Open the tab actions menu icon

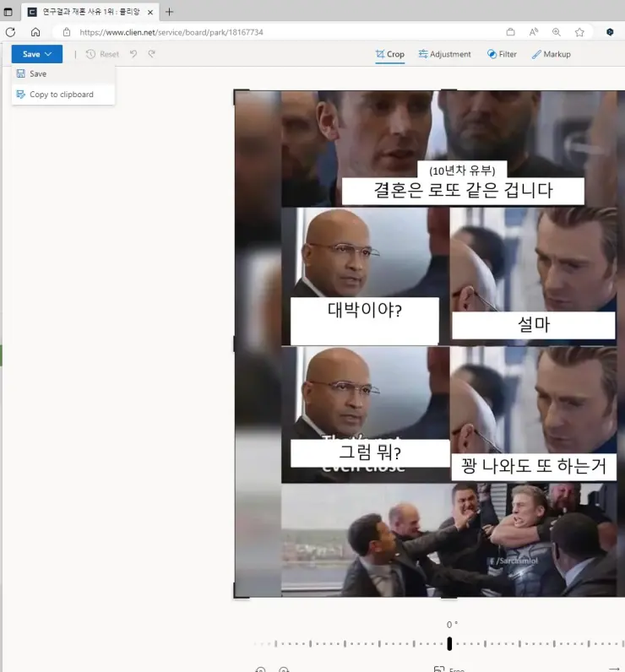(x=8, y=12)
